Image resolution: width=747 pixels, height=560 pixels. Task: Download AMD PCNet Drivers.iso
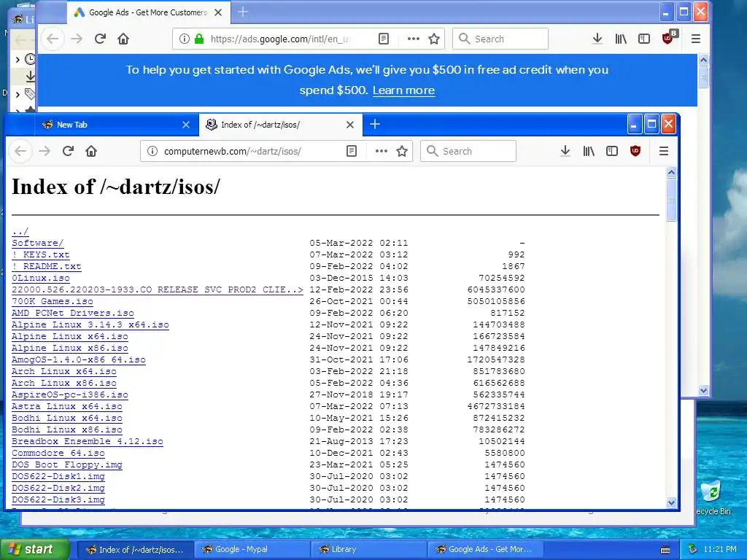[73, 313]
